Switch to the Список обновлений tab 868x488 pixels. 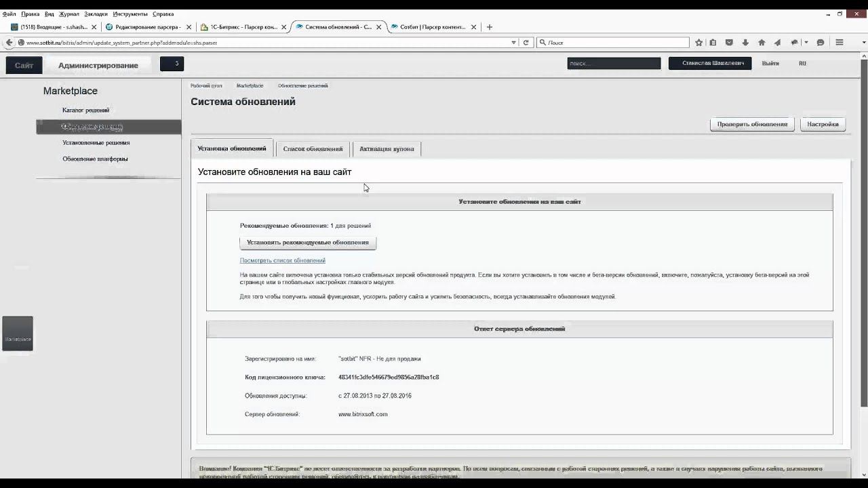tap(313, 148)
